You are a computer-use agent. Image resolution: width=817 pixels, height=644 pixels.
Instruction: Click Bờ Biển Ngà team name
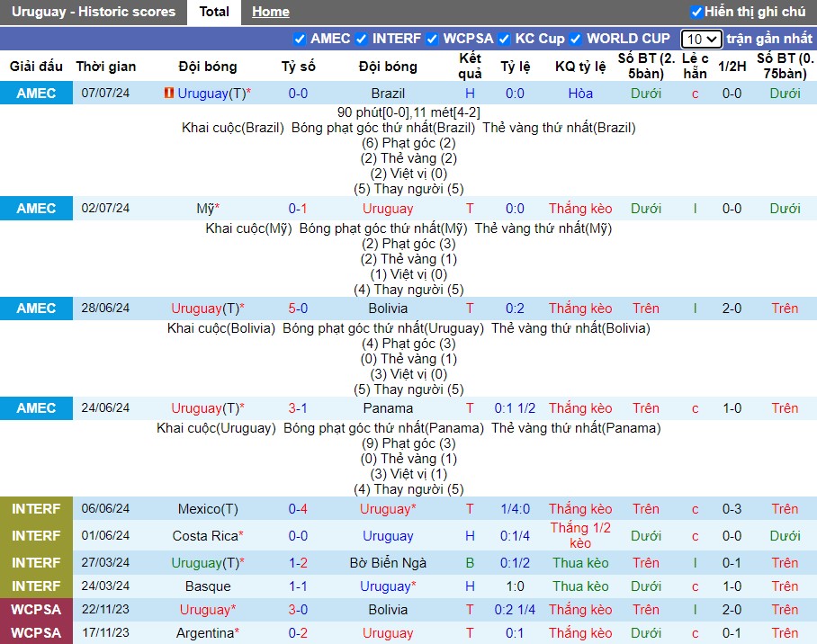coord(388,563)
